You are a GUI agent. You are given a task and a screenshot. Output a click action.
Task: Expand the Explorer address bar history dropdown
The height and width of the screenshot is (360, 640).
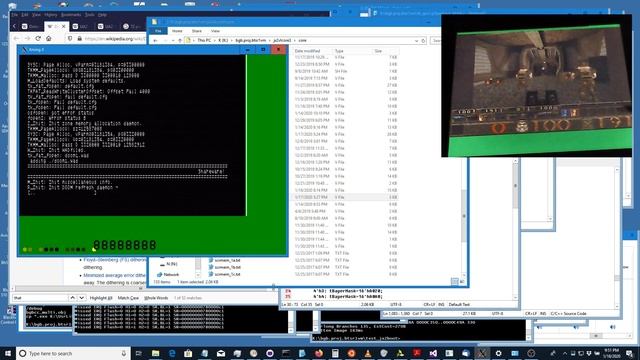pos(416,40)
